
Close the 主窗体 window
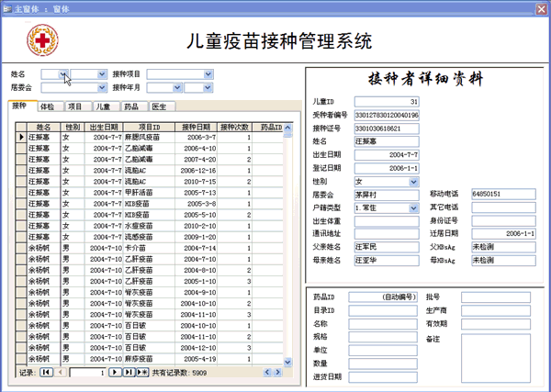click(542, 9)
